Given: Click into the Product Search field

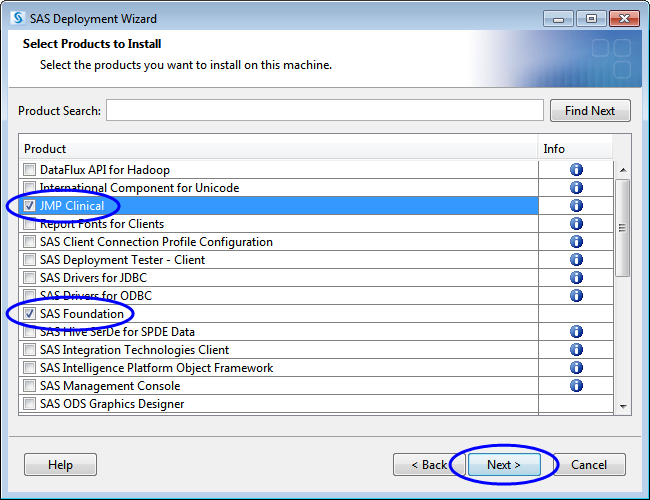Looking at the screenshot, I should coord(325,110).
